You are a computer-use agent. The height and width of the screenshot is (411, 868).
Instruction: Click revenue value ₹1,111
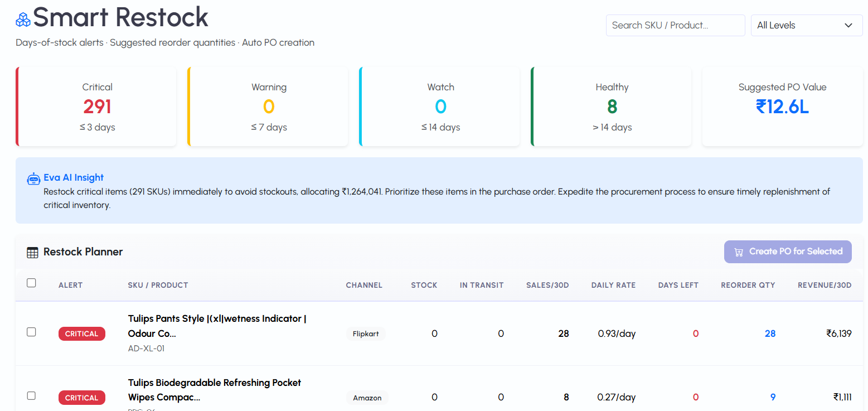pyautogui.click(x=842, y=397)
